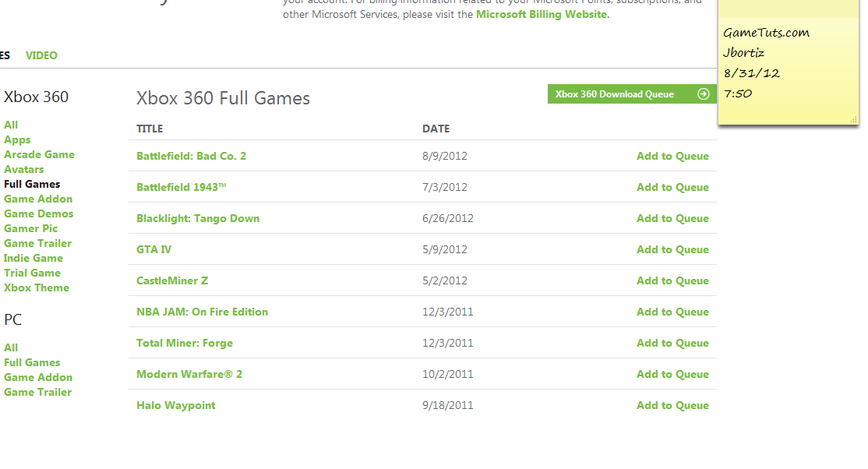Screen dimensions: 868x469
Task: Show Xbox 360 Game Trailer items
Action: pyautogui.click(x=37, y=243)
